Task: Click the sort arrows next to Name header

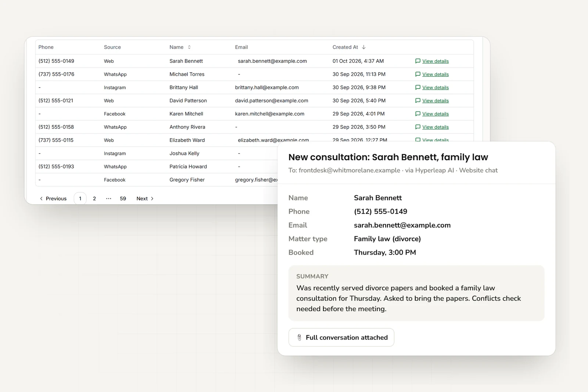Action: click(189, 47)
